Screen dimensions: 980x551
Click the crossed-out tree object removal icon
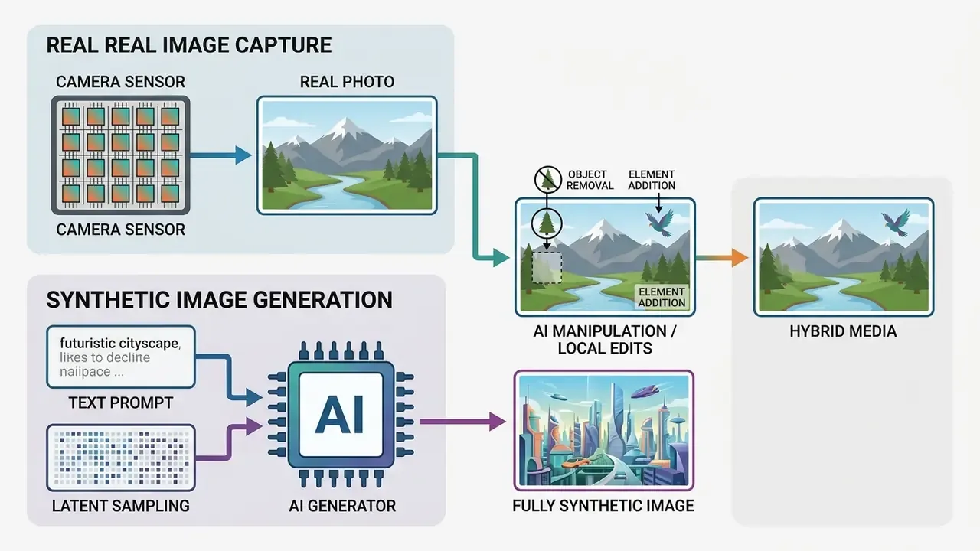(x=547, y=180)
